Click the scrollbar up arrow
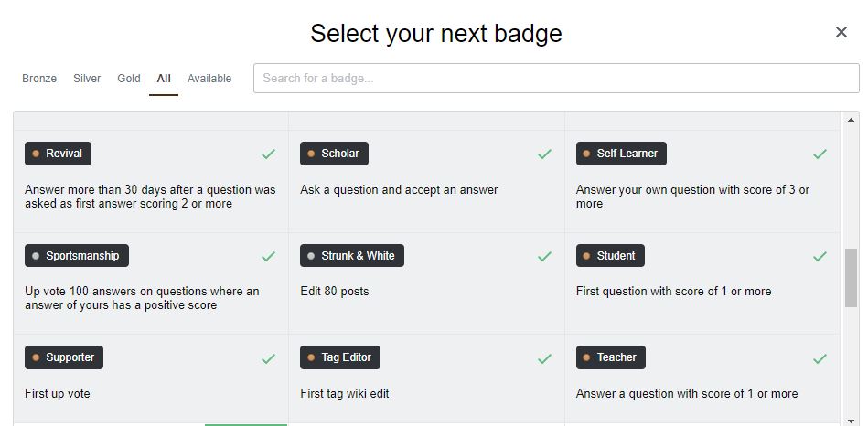The width and height of the screenshot is (868, 426). 851,121
